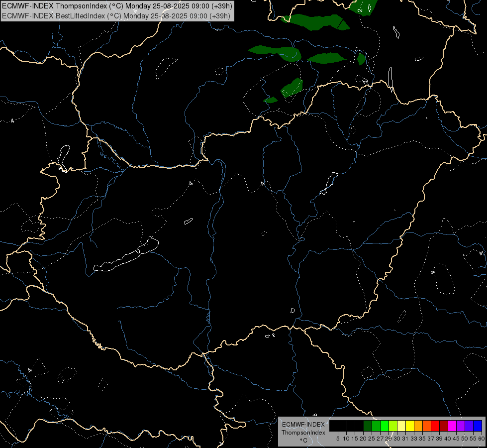
Task: Click the ThompsonIndex title line at top
Action: point(117,6)
